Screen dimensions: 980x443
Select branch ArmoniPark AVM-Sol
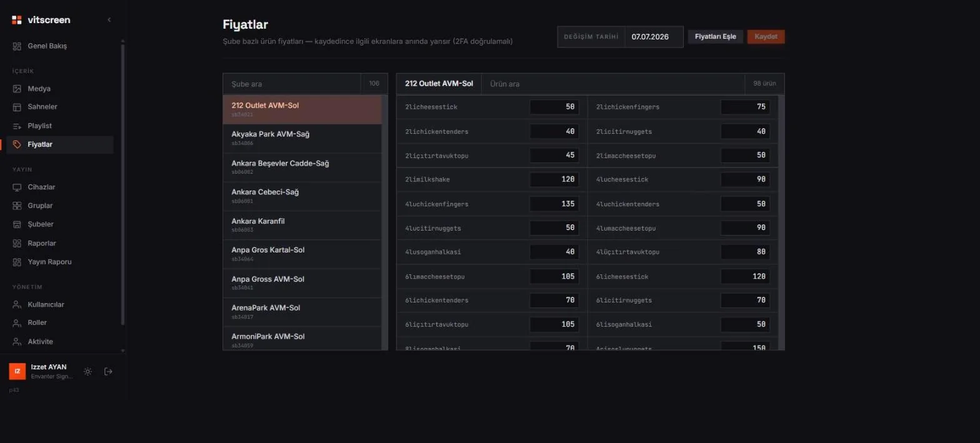pos(302,338)
